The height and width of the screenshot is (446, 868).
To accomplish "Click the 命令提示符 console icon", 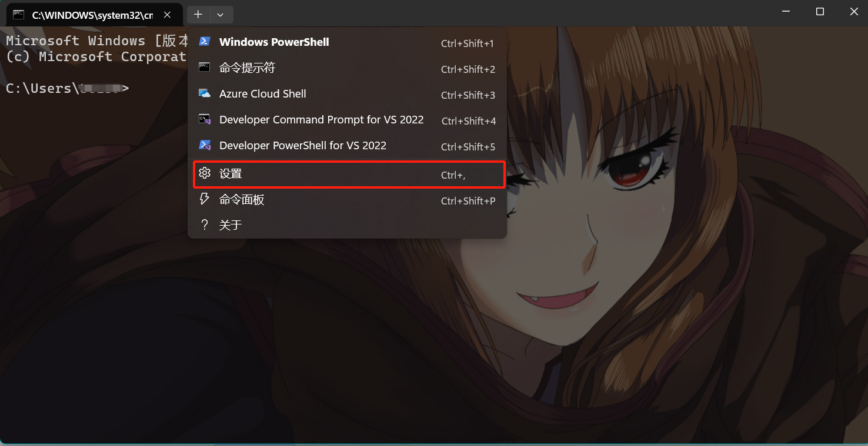I will point(205,67).
